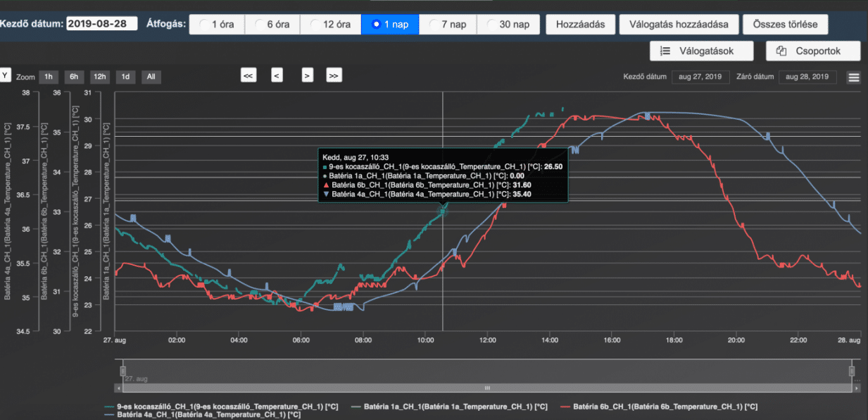Click the Y axis toggle button
Viewport: 868px width, 420px height.
pyautogui.click(x=4, y=75)
